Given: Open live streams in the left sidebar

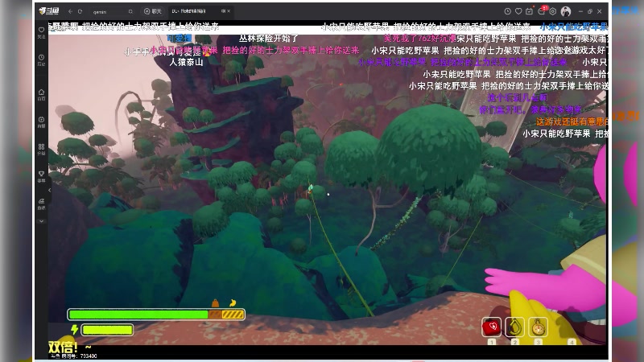Looking at the screenshot, I should click(x=42, y=122).
